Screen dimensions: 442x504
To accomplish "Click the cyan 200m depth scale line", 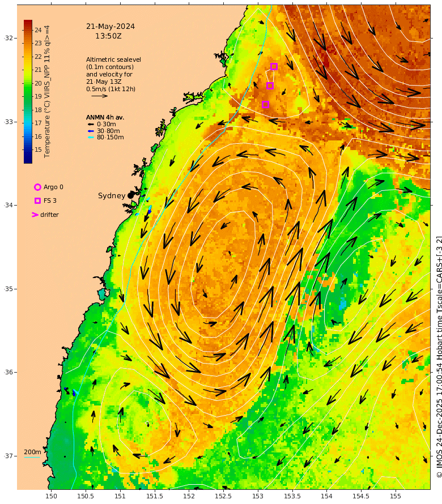I will tap(32, 457).
